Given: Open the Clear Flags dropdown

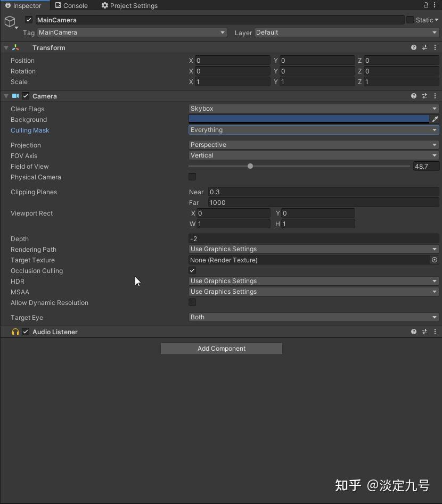Looking at the screenshot, I should click(x=314, y=109).
